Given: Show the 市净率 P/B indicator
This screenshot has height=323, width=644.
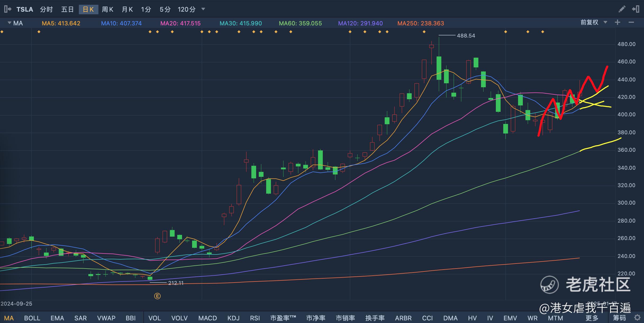Looking at the screenshot, I should click(316, 318).
